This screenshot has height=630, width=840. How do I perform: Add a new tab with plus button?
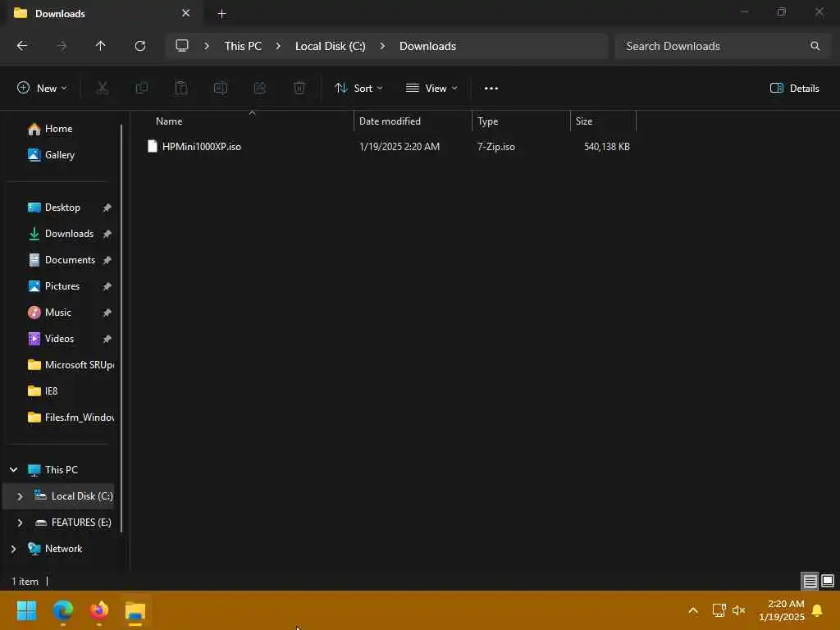tap(221, 13)
